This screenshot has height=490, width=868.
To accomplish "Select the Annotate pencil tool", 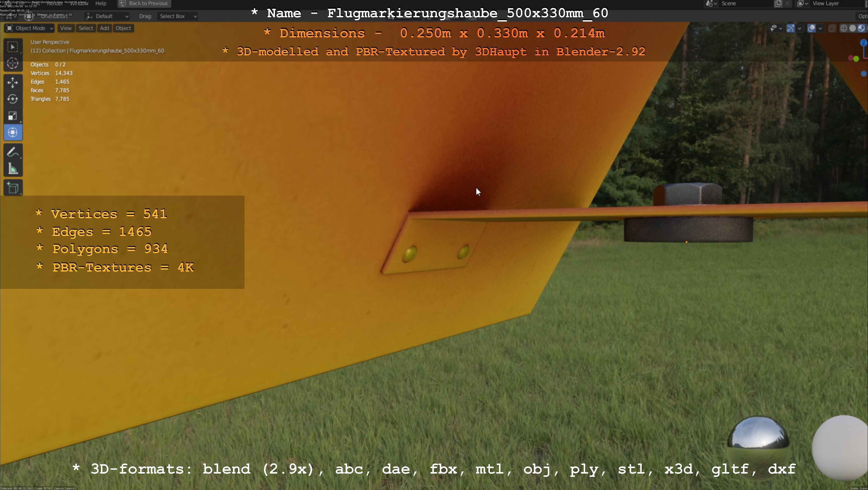I will tap(13, 152).
